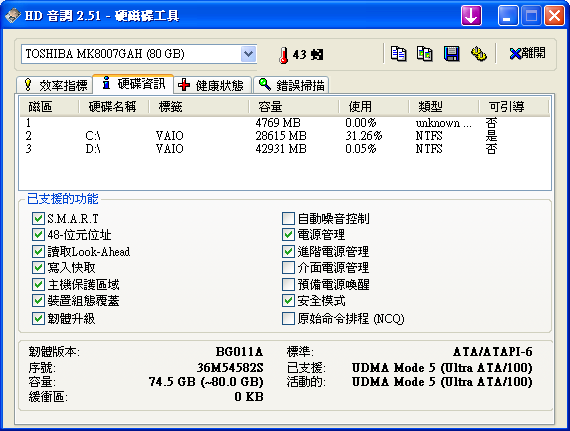Screen dimensions: 570x431
Task: Toggle the 進階電源管理 checkbox
Action: [288, 251]
